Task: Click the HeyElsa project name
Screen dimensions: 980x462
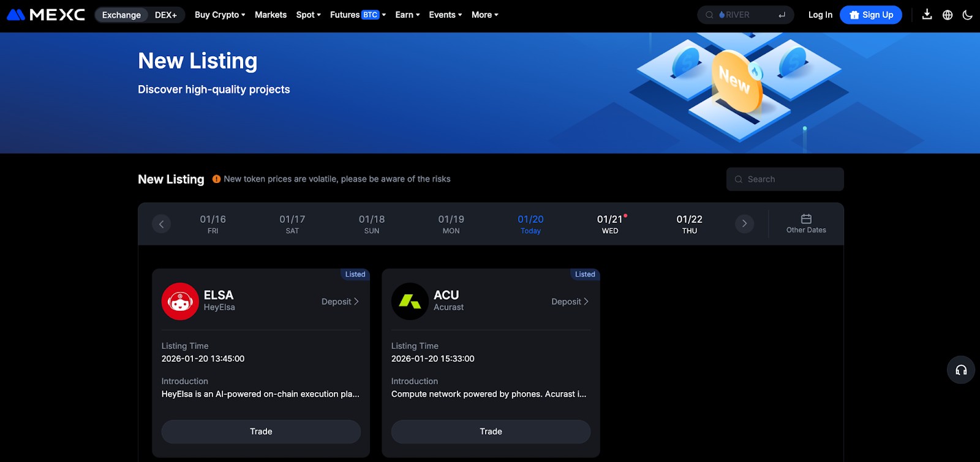Action: coord(219,307)
